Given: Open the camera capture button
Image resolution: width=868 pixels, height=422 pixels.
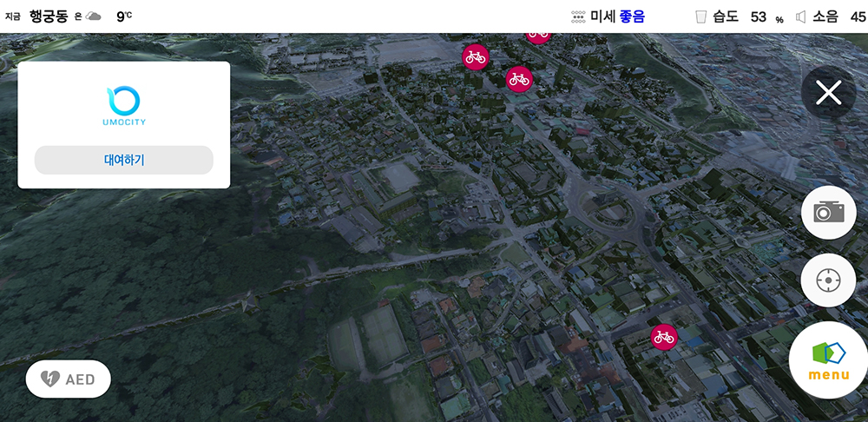Looking at the screenshot, I should (828, 212).
